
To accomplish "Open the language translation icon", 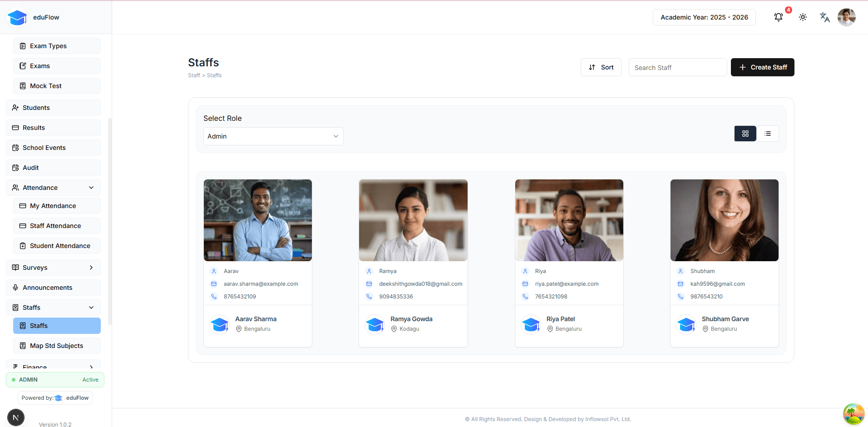I will tap(824, 17).
